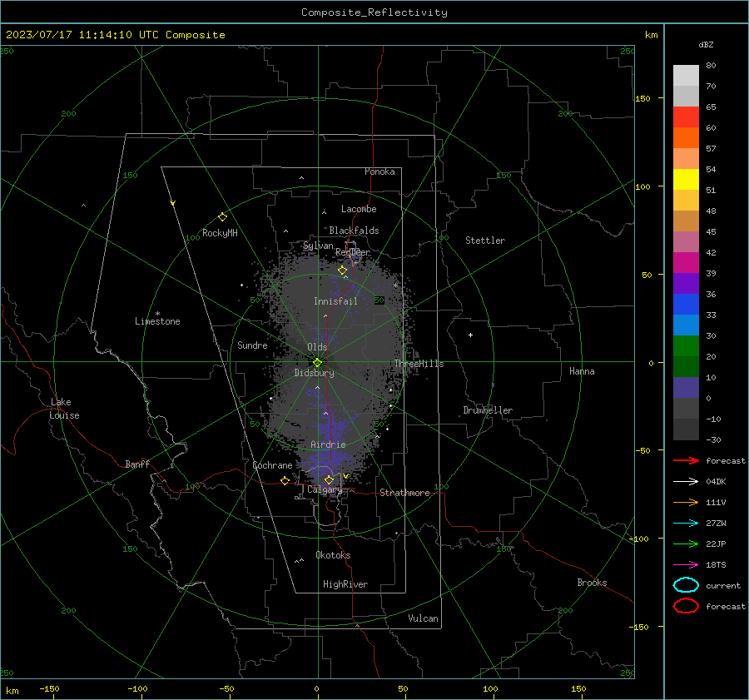Click the Lake Louise label

pyautogui.click(x=64, y=409)
